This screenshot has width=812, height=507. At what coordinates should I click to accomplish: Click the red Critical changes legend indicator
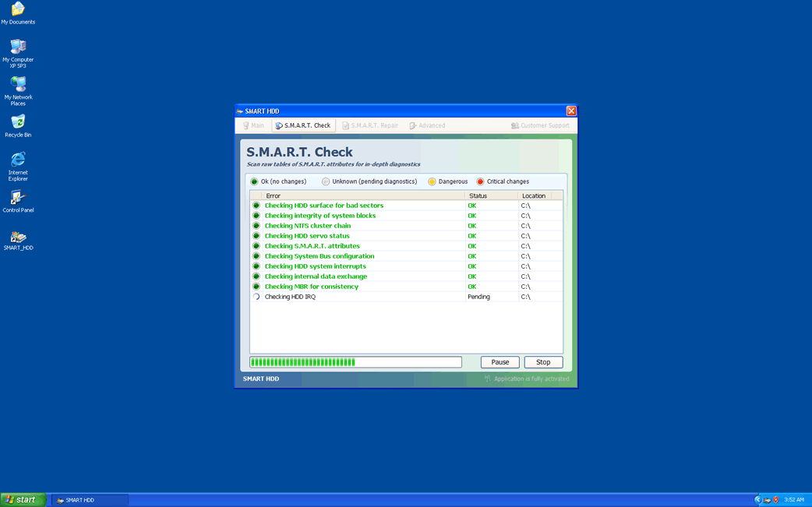pyautogui.click(x=480, y=181)
